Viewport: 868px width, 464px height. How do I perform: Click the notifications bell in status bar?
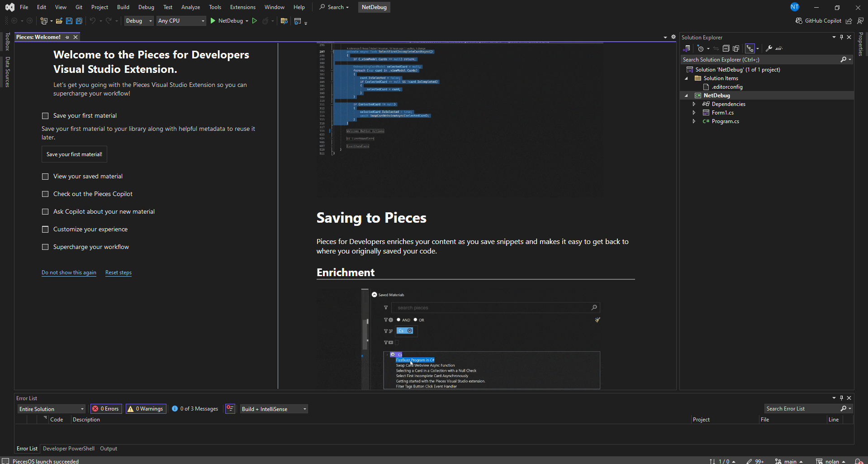859,461
